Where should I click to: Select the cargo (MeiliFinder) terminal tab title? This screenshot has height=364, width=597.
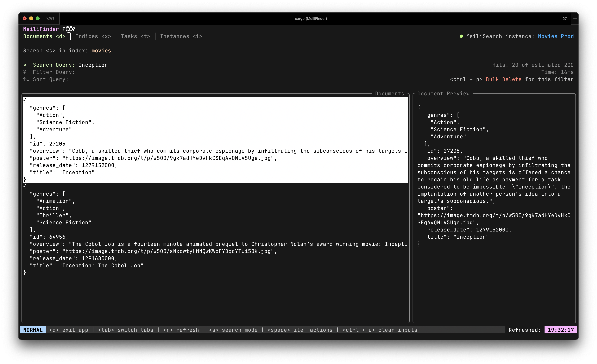[311, 19]
